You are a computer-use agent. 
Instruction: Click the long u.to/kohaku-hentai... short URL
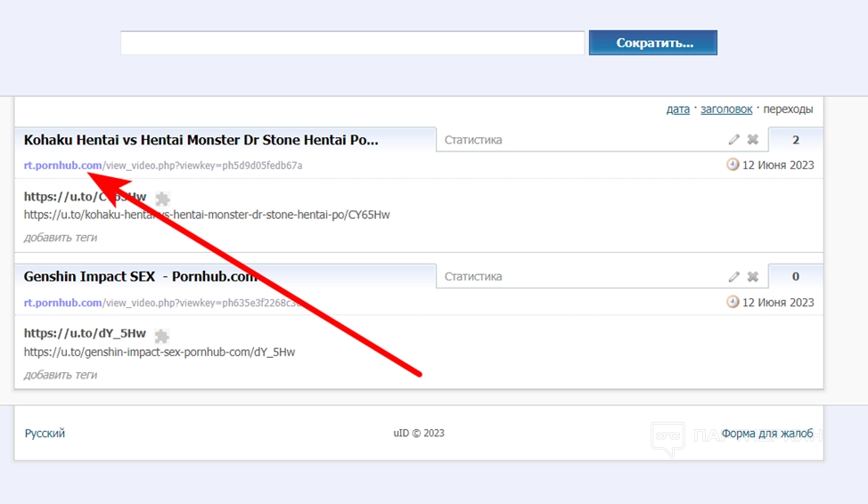[207, 215]
